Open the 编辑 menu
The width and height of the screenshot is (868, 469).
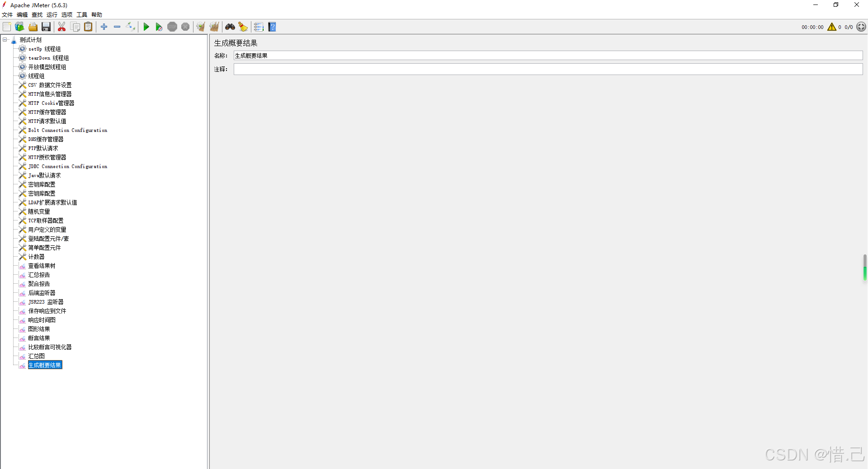click(22, 15)
